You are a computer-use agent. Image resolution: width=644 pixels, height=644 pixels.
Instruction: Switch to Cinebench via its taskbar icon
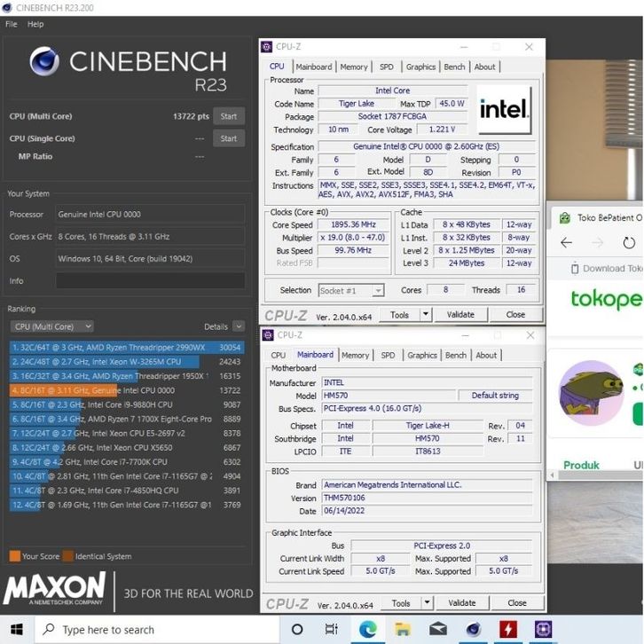[x=473, y=629]
